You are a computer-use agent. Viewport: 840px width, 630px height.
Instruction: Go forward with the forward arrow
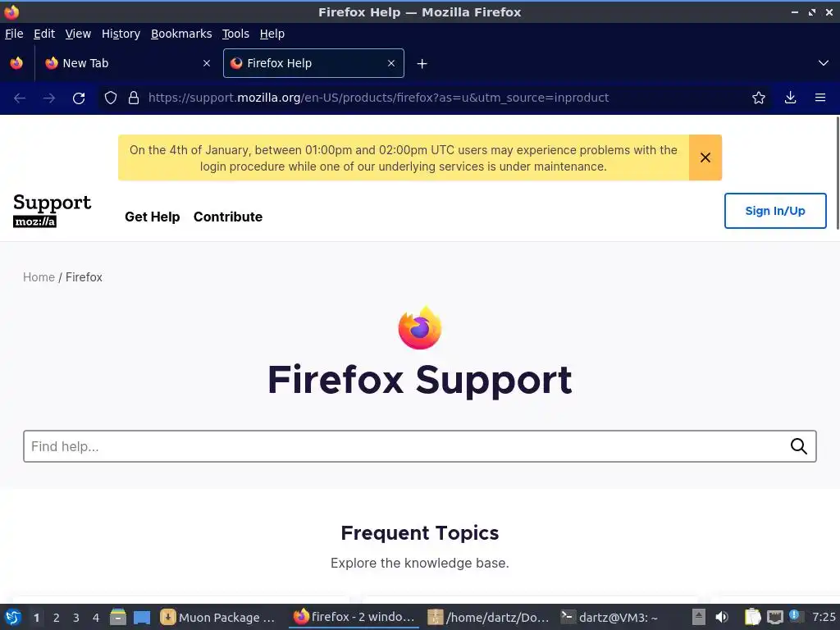click(48, 98)
